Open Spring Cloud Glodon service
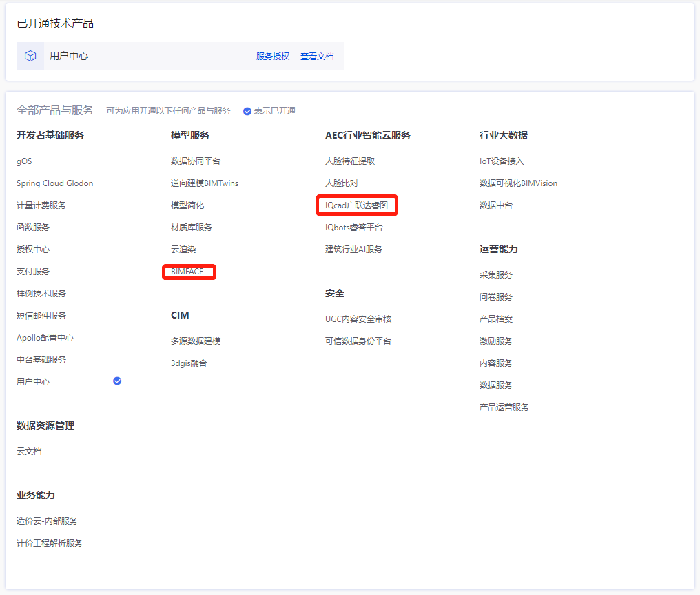This screenshot has height=595, width=700. 54,183
